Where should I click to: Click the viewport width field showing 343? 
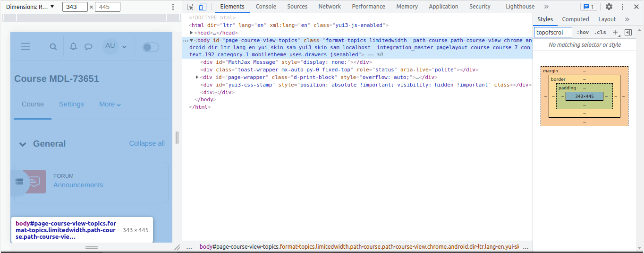[75, 7]
